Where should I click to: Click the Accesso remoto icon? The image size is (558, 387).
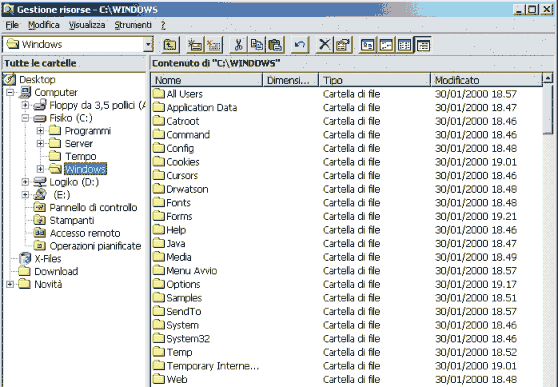[40, 233]
